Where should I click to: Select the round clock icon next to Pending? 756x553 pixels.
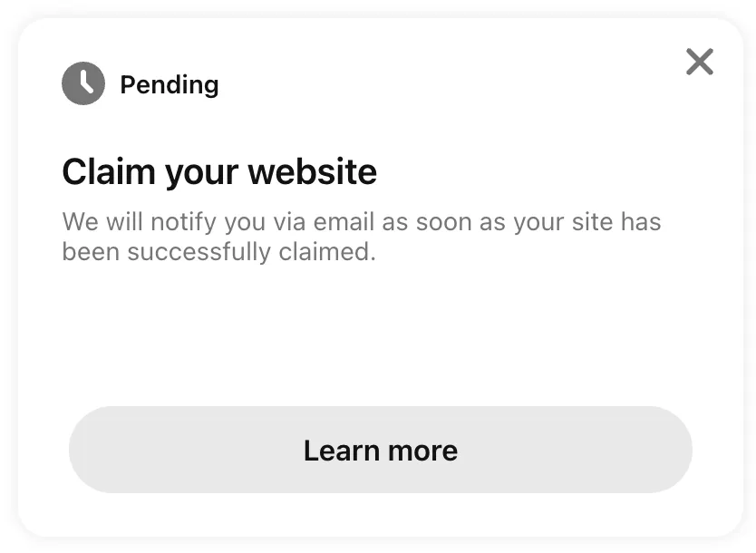(x=83, y=84)
